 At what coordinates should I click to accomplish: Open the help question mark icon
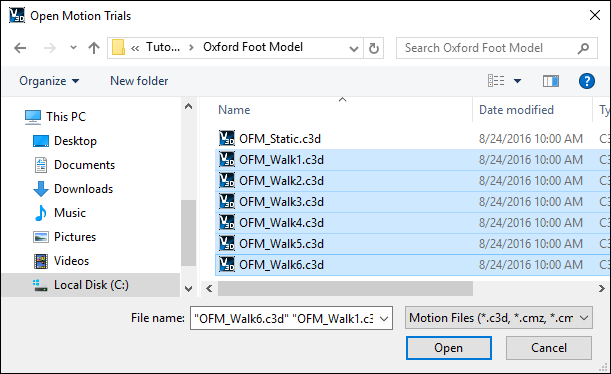click(586, 81)
